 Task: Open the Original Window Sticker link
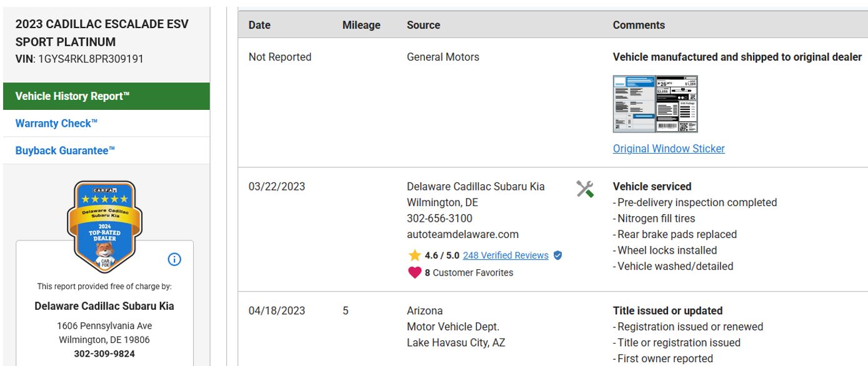(669, 149)
